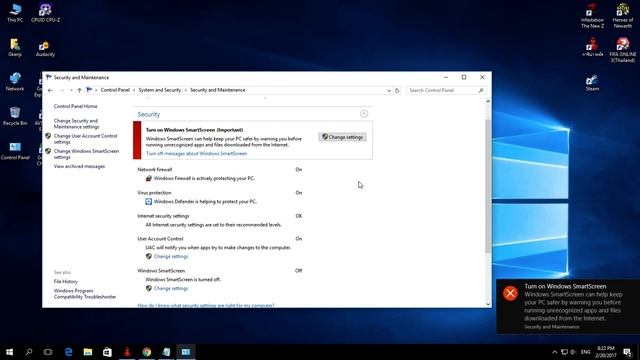Collapse the Security section chevron
Viewport: 640px width, 360px height.
(x=364, y=114)
